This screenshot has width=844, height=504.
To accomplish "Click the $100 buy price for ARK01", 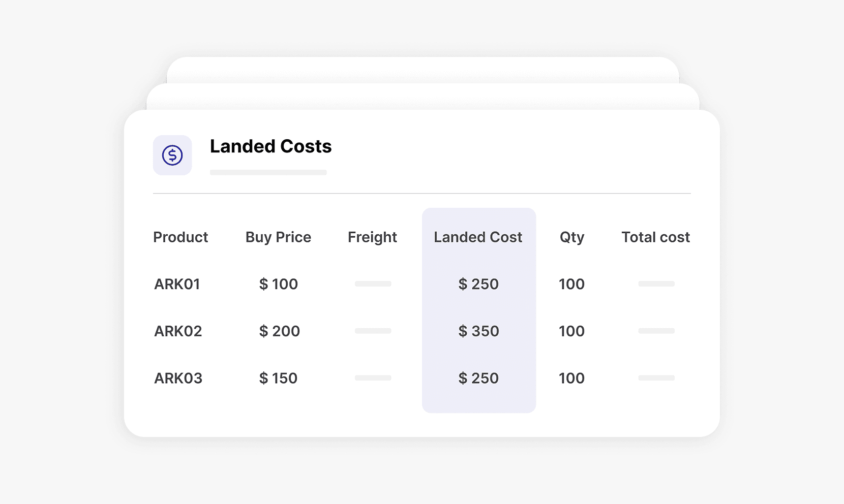I will [x=278, y=284].
